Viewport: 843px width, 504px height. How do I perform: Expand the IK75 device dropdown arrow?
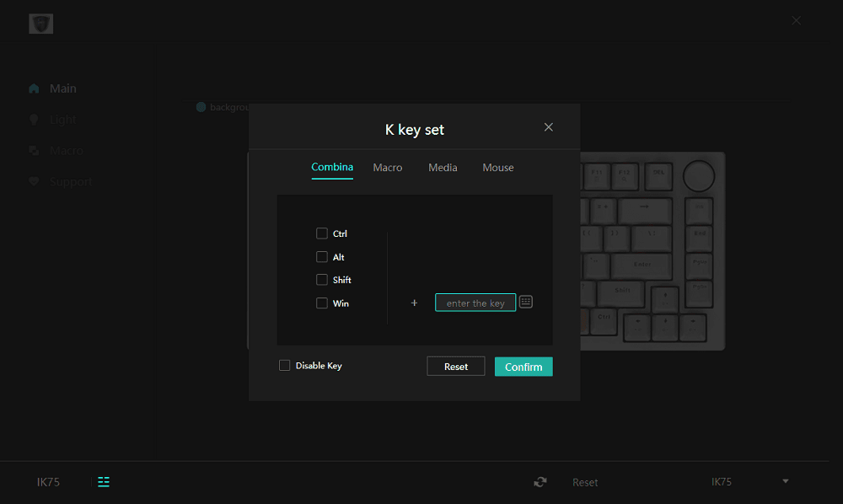coord(786,481)
